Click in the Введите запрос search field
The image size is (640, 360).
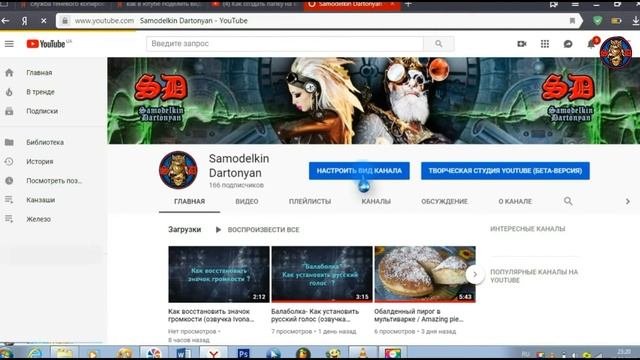(x=285, y=44)
